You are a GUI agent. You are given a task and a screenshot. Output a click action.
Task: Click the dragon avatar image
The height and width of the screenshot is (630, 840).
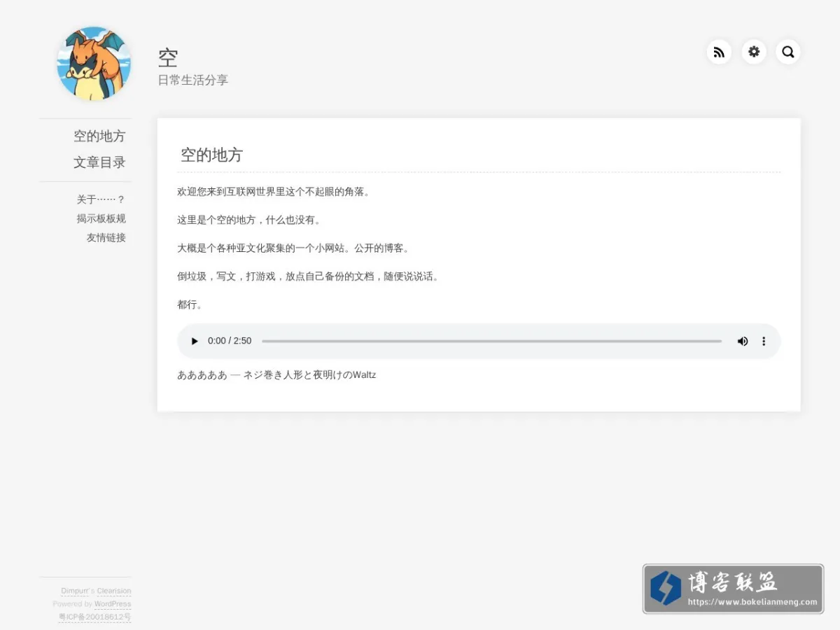click(94, 64)
